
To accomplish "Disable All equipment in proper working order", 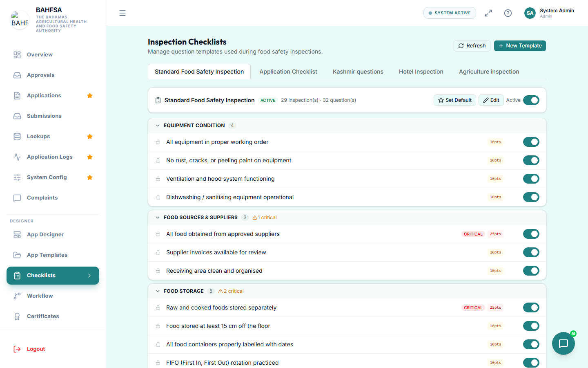I will 531,142.
